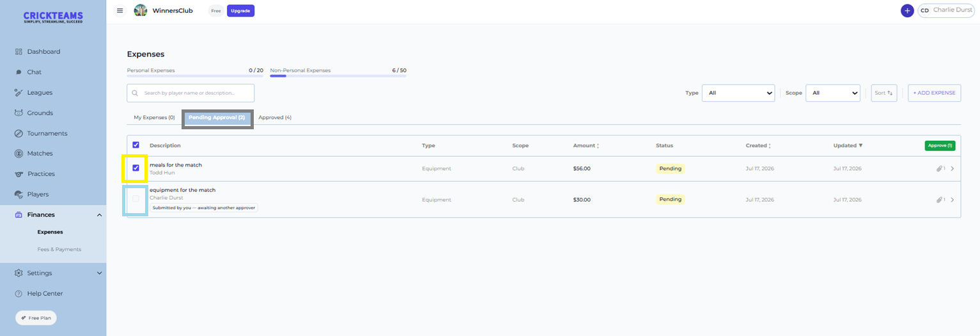Click the Grounds icon in sidebar

(x=19, y=113)
